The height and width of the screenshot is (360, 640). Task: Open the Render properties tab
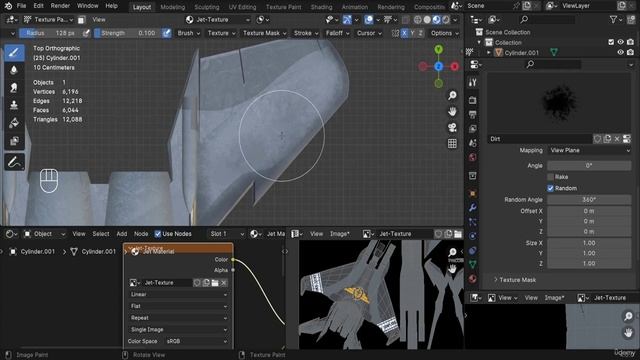click(x=473, y=100)
